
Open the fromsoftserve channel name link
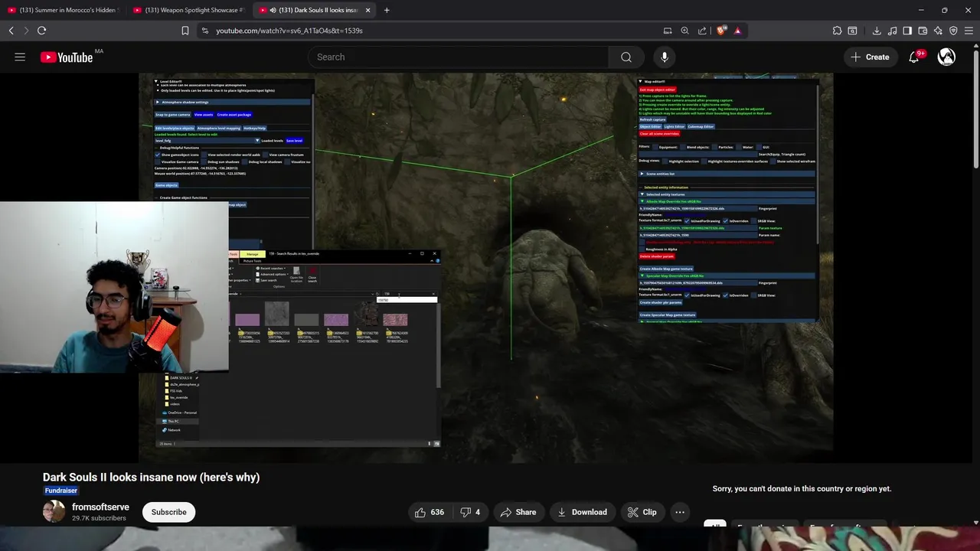[100, 507]
